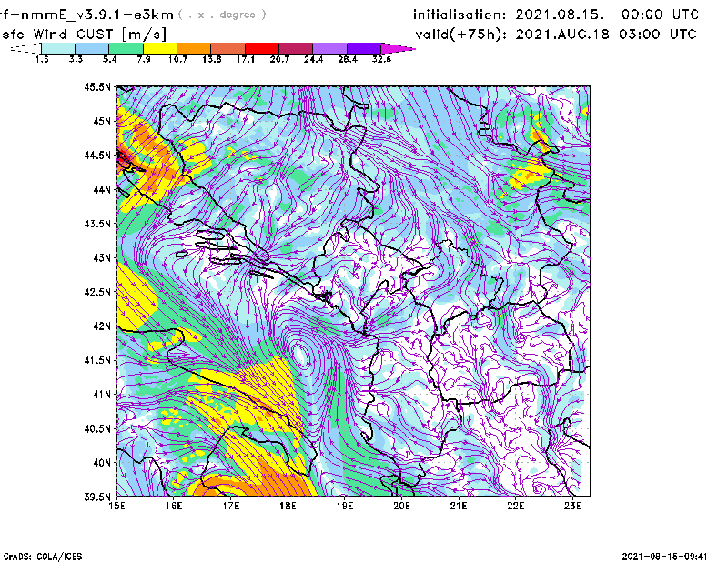Click the crimson 20.7–24.4 legend swatch

click(x=296, y=48)
